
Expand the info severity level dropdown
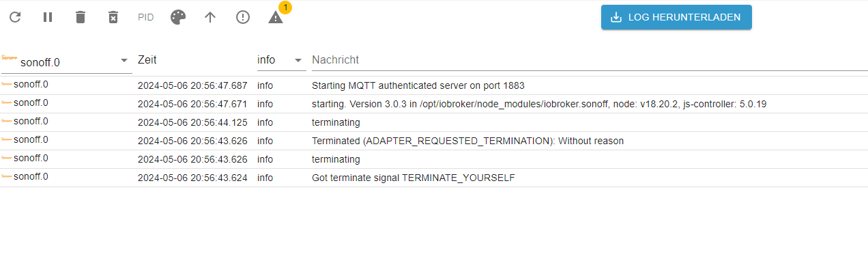(x=281, y=60)
